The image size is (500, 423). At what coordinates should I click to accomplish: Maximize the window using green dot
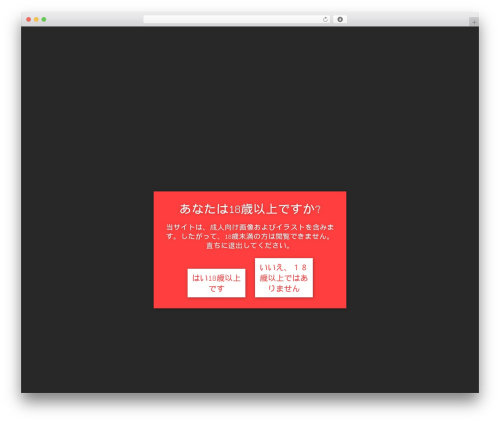44,19
